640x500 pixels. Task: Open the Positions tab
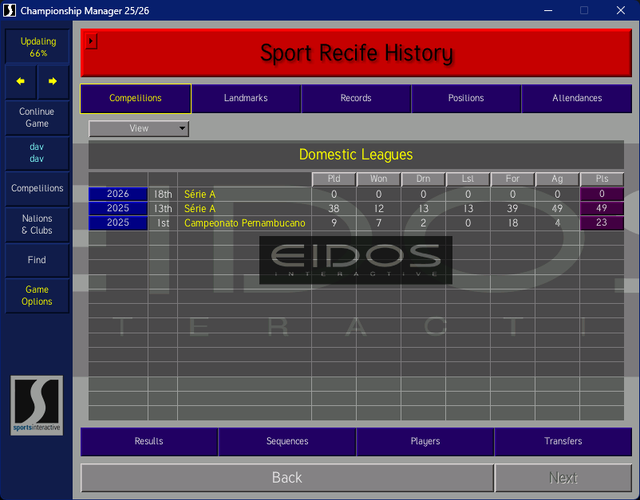(x=466, y=98)
